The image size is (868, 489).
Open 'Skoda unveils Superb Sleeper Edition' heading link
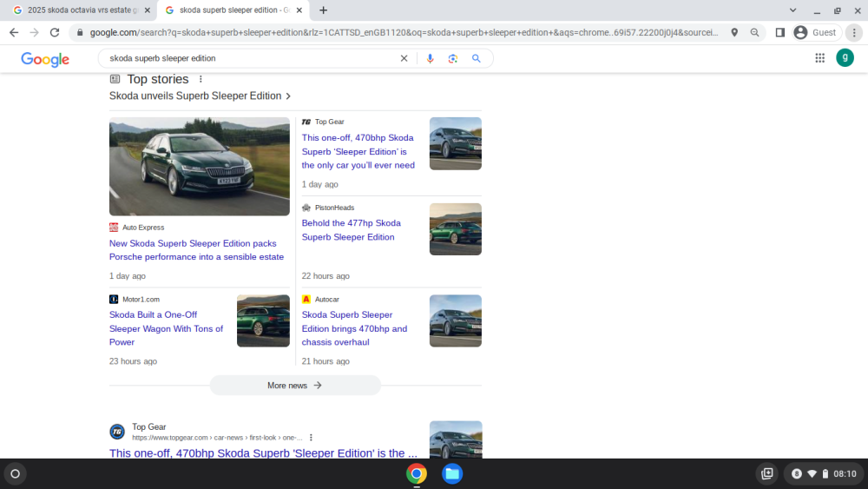[x=194, y=96]
